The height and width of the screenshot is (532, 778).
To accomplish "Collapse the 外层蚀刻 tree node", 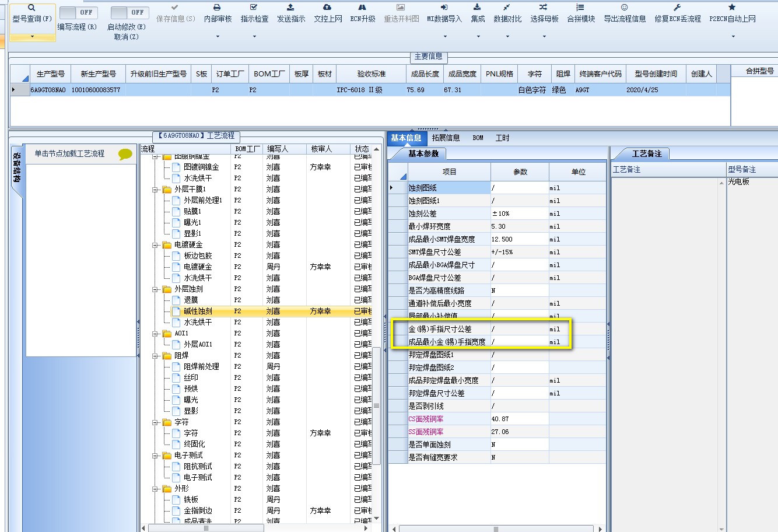I will point(156,289).
